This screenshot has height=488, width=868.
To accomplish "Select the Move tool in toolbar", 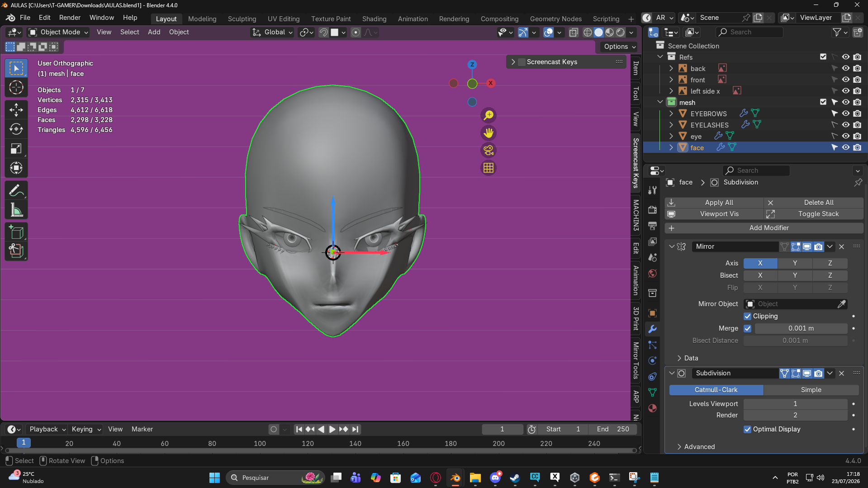I will (16, 109).
